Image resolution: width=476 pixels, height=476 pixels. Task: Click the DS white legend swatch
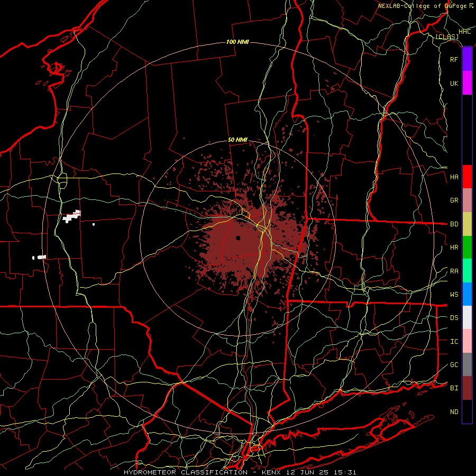467,317
